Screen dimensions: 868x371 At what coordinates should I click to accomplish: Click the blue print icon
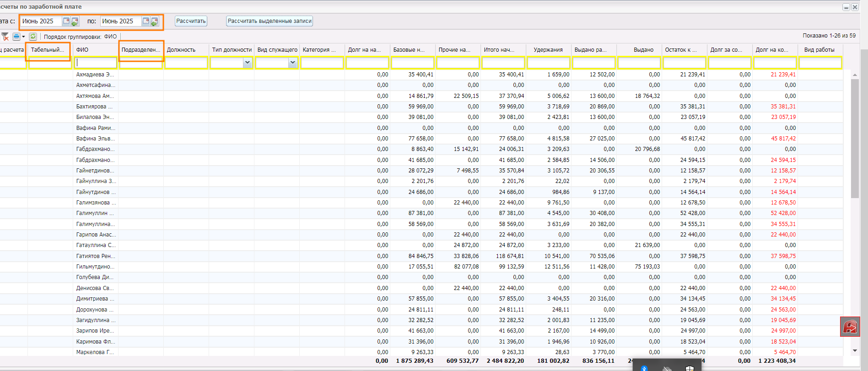(x=16, y=37)
